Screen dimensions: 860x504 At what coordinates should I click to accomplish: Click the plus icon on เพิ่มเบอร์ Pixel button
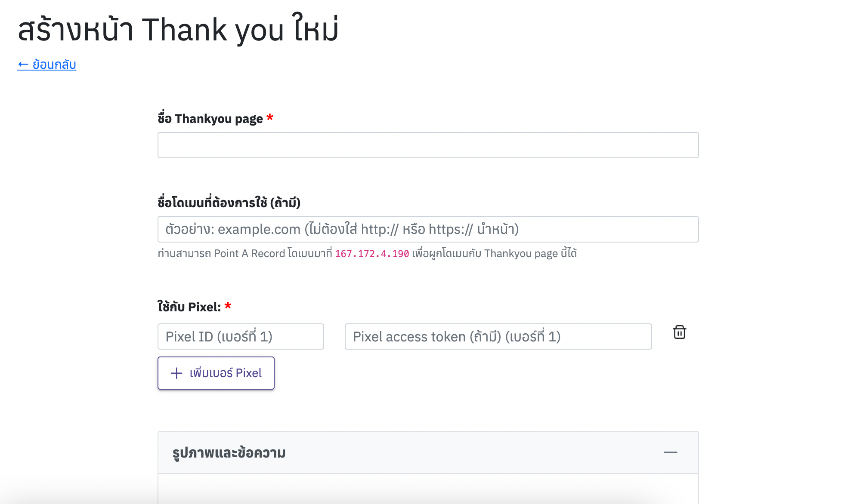click(176, 373)
